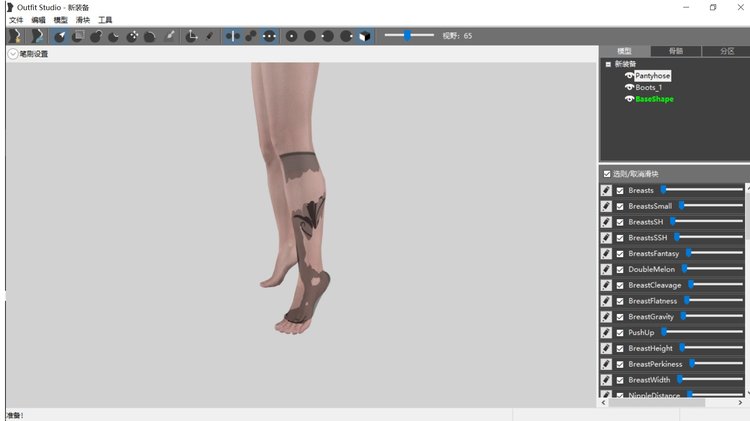The image size is (750, 421).
Task: Hide the Pantyhose mesh via eye icon
Action: (629, 76)
